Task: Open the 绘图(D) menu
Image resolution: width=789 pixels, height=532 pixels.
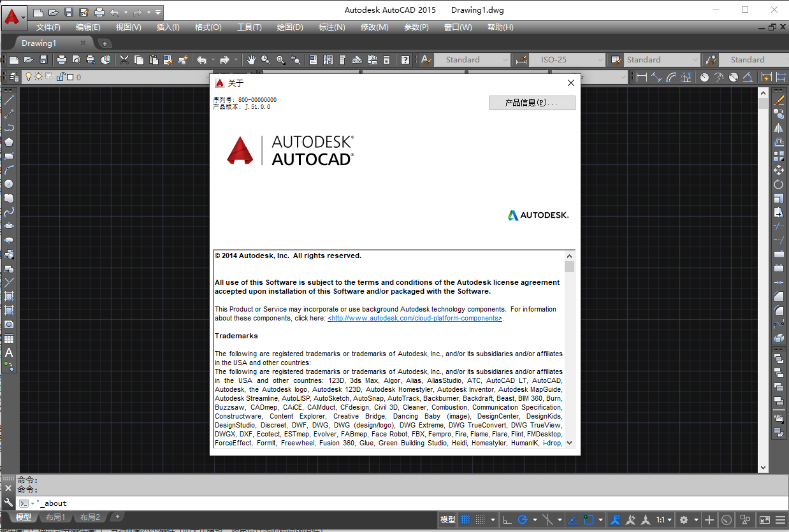Action: pyautogui.click(x=290, y=27)
